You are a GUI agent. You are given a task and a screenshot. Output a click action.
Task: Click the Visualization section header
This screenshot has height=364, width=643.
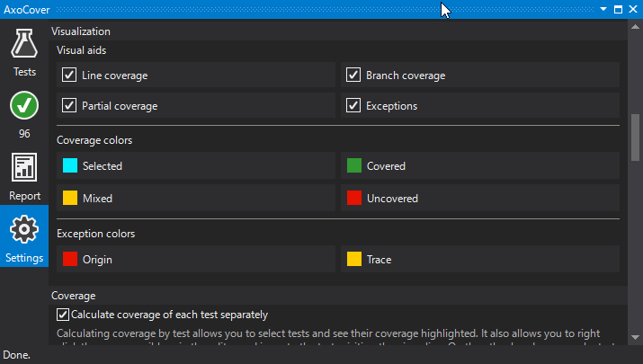point(81,31)
